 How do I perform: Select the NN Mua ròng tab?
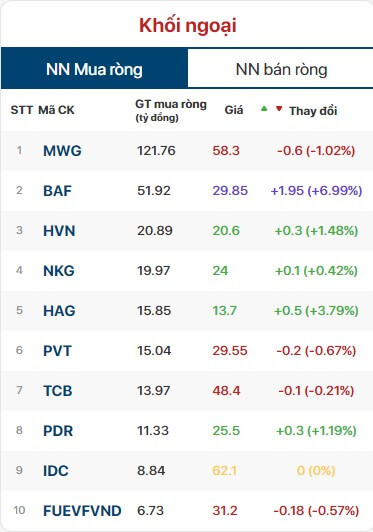(94, 69)
